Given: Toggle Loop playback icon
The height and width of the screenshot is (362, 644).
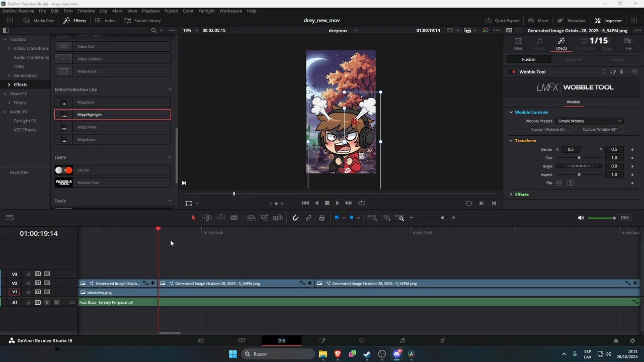Looking at the screenshot, I should pos(362,203).
